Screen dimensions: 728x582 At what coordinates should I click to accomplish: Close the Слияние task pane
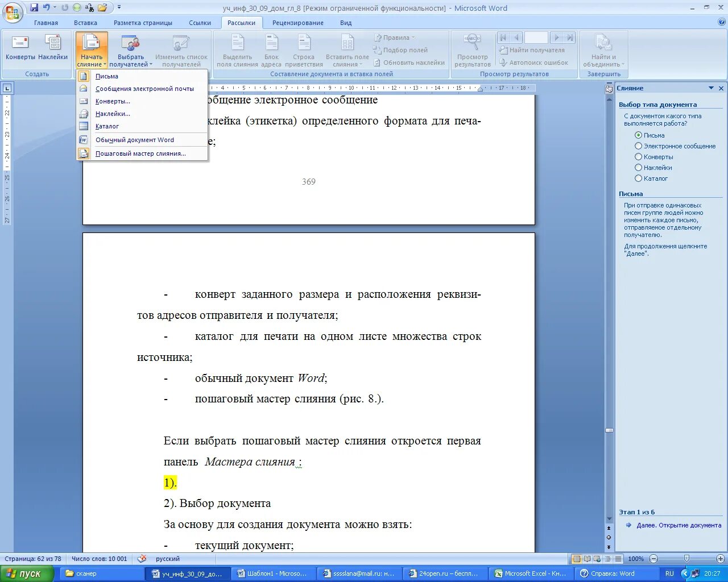(721, 88)
